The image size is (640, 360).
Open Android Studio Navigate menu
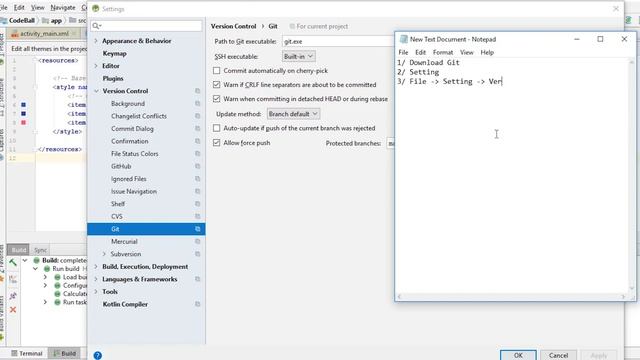[x=63, y=7]
